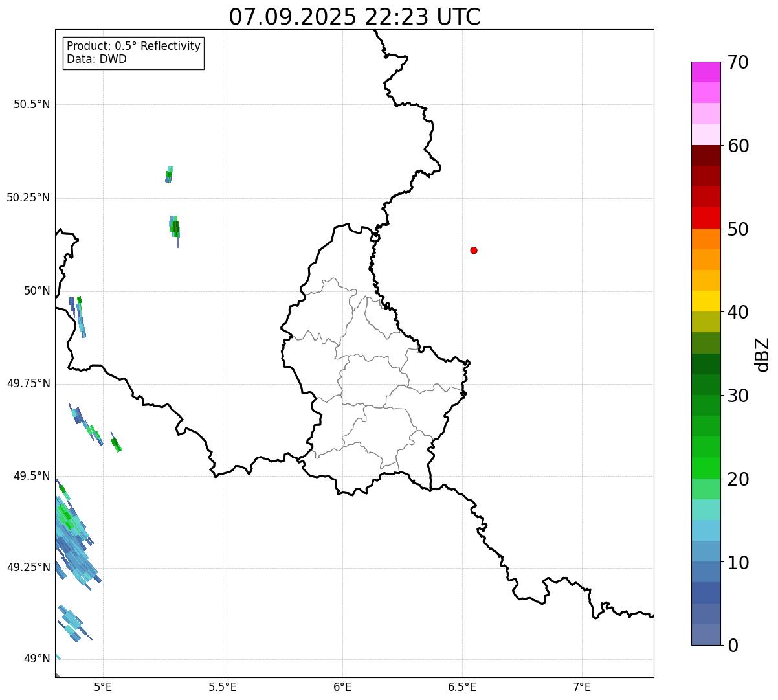Click the 6.5°E longitude label
778x700 pixels.
[462, 687]
